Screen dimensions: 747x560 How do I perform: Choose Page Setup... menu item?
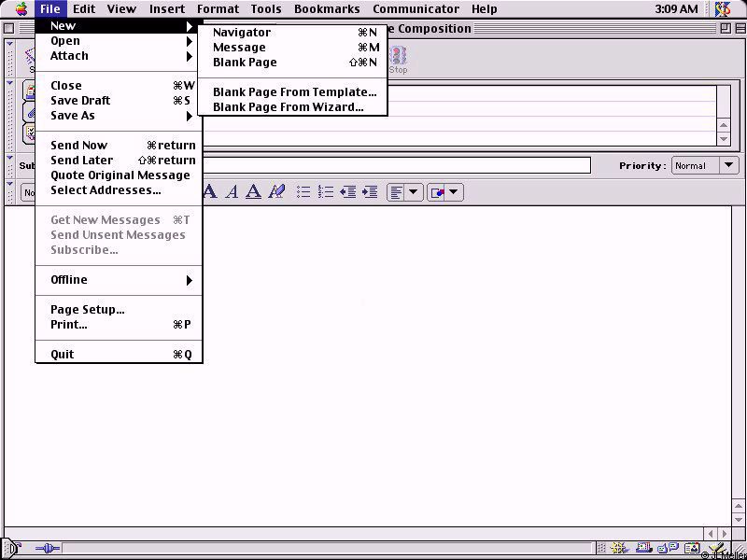pyautogui.click(x=120, y=310)
